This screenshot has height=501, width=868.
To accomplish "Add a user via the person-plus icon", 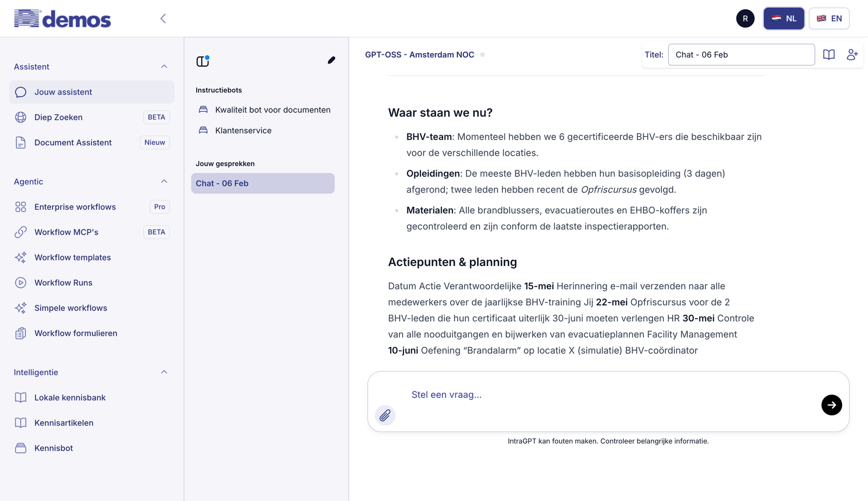I will pyautogui.click(x=852, y=54).
